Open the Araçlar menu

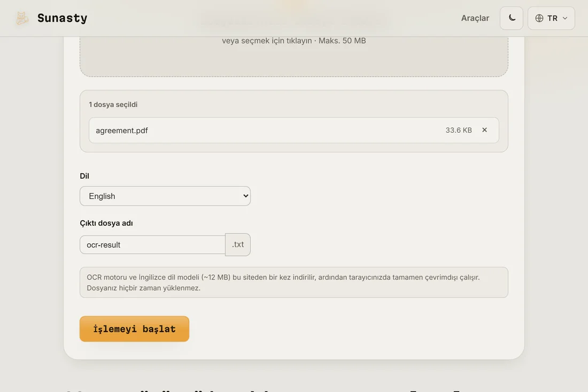475,18
